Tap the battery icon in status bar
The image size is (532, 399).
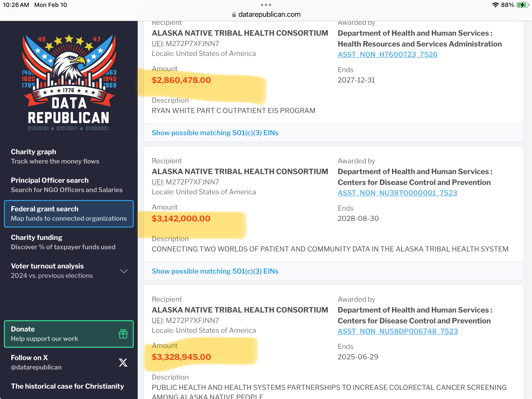click(522, 5)
